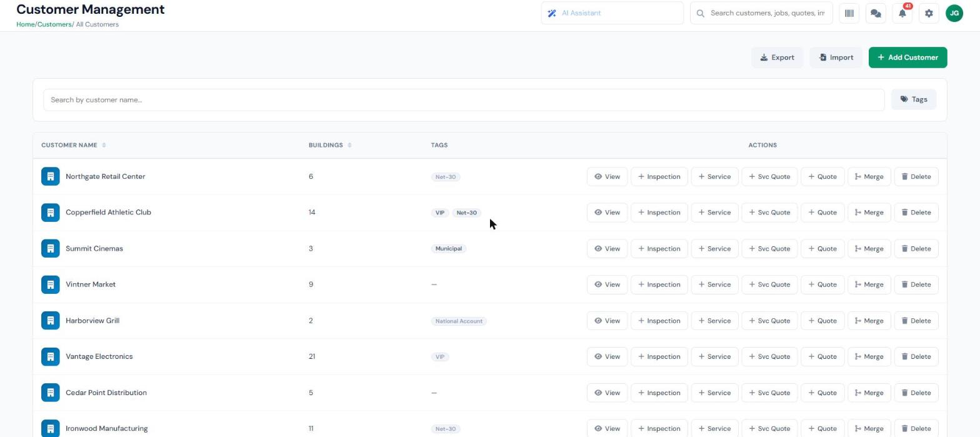This screenshot has height=437, width=980.
Task: Create quote for Vintner Market
Action: tap(822, 284)
